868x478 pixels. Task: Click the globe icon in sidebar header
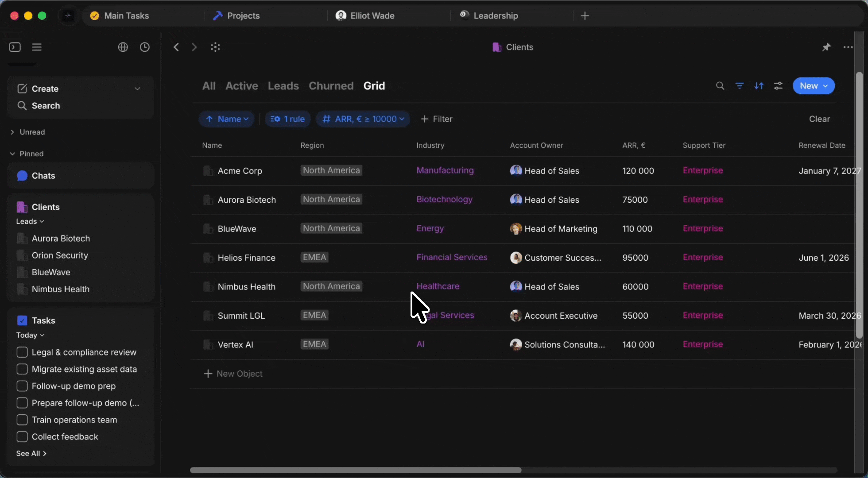tap(123, 47)
